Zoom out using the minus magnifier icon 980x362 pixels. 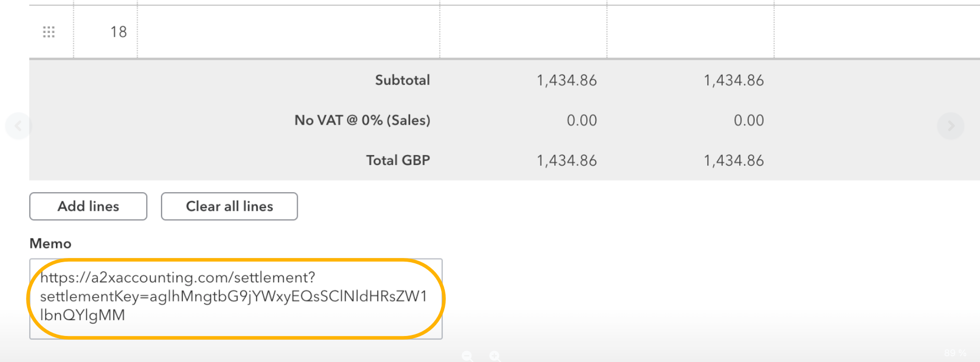tap(467, 356)
